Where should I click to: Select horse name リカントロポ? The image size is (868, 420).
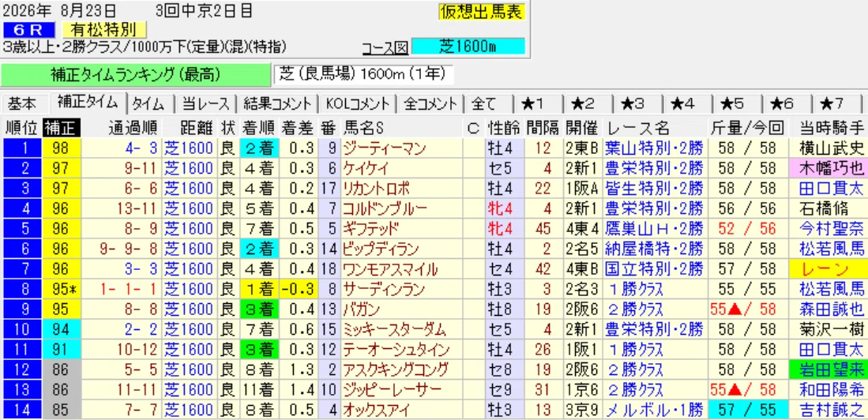pos(377,188)
